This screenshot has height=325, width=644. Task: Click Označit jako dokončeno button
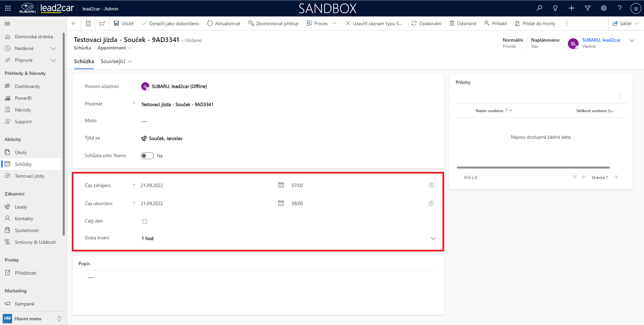(170, 24)
